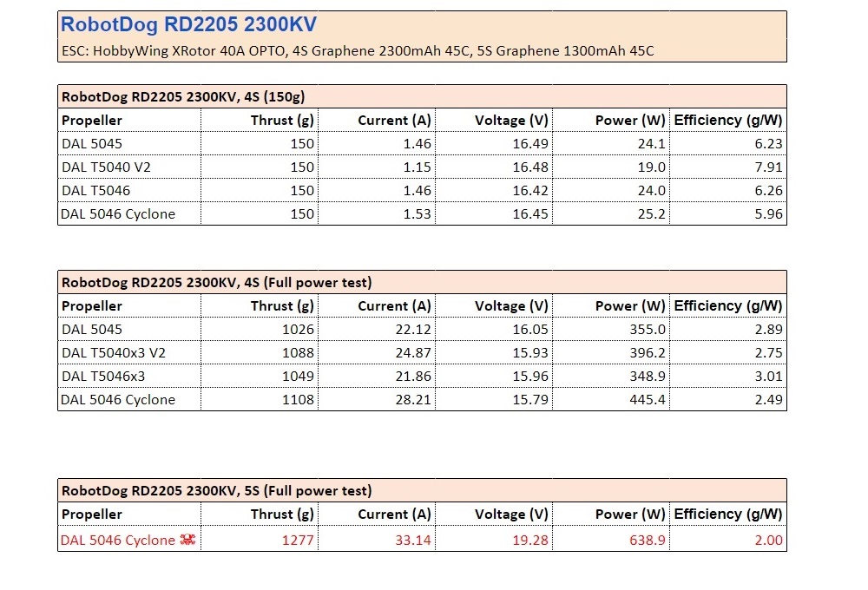Select the efficiency value 3.01
This screenshot has height=590, width=868.
coord(768,377)
